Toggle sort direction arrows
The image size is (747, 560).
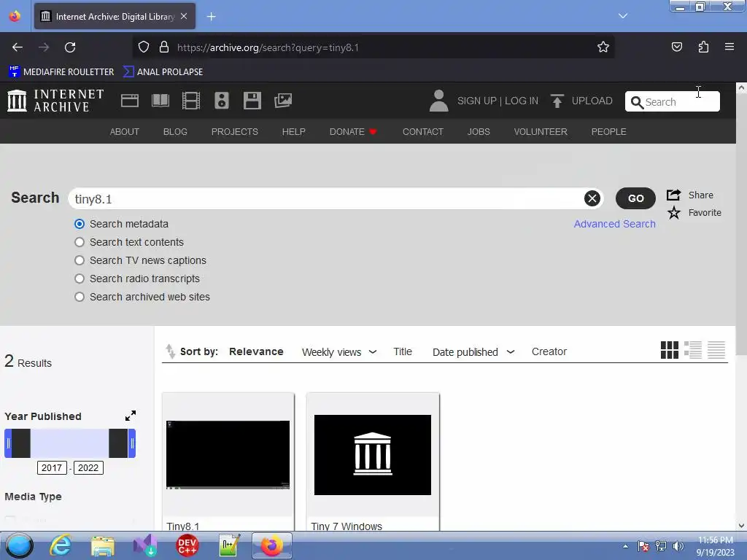[170, 351]
